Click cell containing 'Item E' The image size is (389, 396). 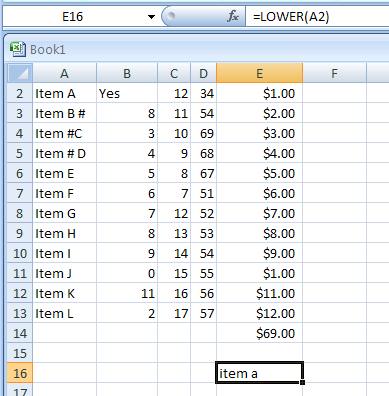coord(64,173)
